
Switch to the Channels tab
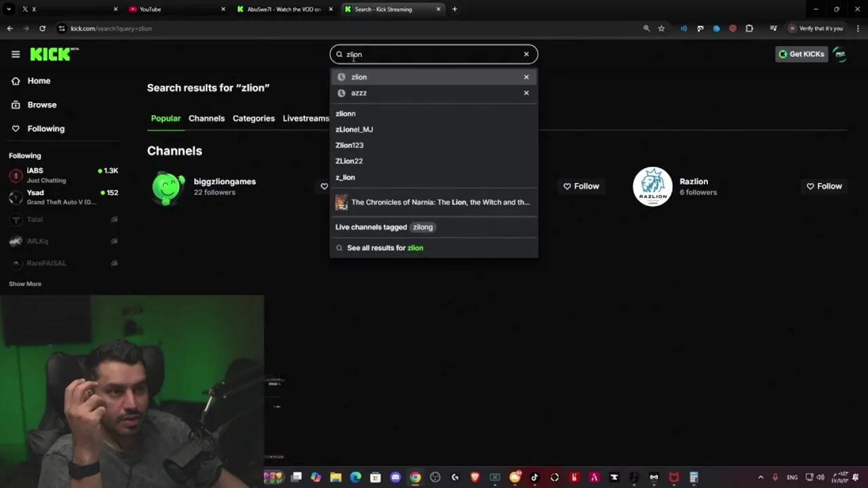206,119
